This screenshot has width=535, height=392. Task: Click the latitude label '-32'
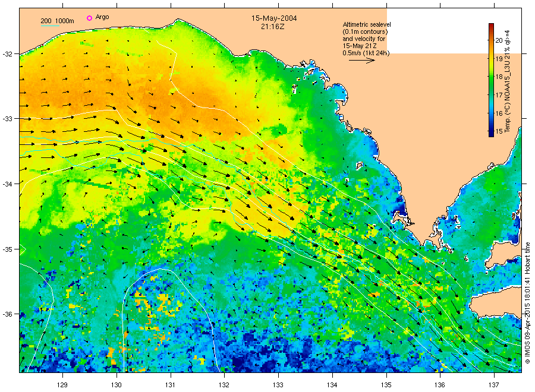[7, 54]
